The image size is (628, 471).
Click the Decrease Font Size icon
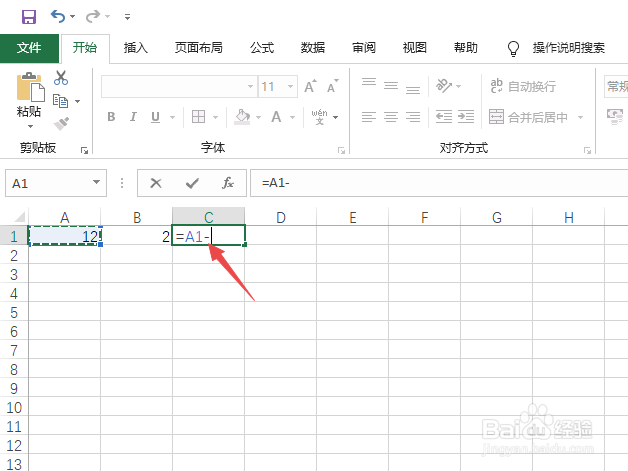[332, 86]
